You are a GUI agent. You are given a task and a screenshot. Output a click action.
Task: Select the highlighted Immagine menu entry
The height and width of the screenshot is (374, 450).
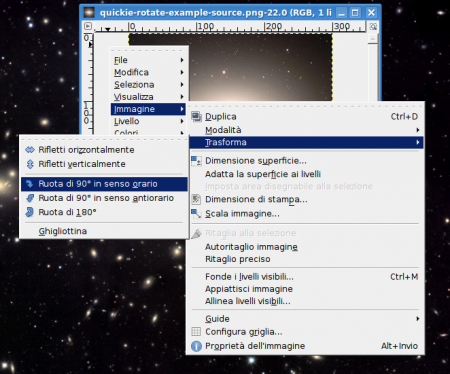(x=148, y=109)
